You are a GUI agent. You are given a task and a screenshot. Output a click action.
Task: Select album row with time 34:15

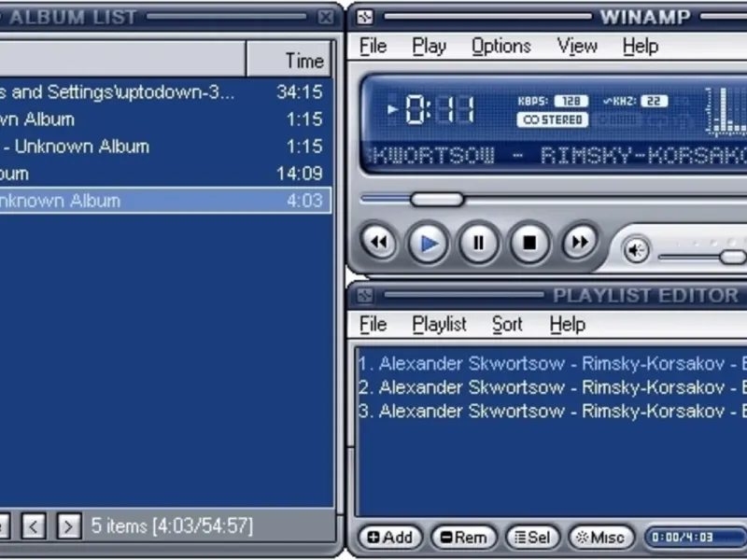tap(165, 91)
